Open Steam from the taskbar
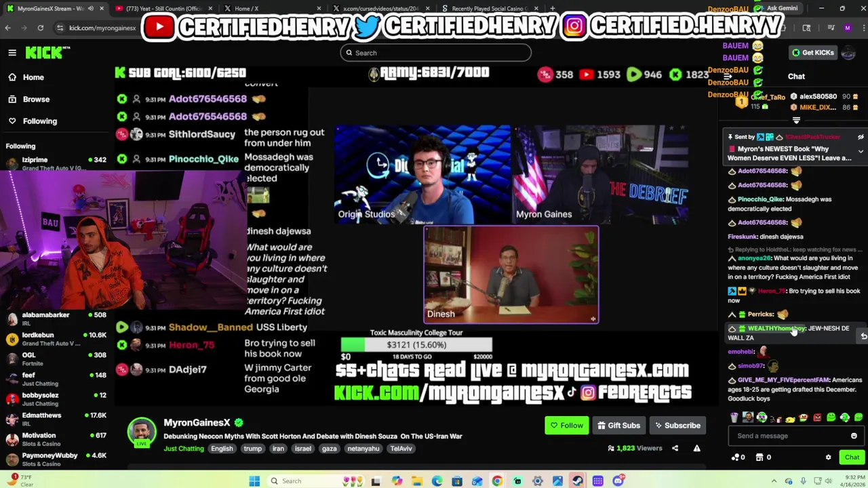Image resolution: width=868 pixels, height=488 pixels. (578, 481)
